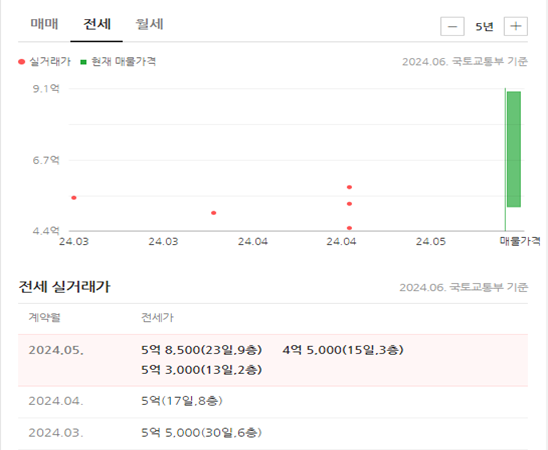Click the lone red data point before the 24.04 label
Screen dimensions: 548x450
(214, 213)
